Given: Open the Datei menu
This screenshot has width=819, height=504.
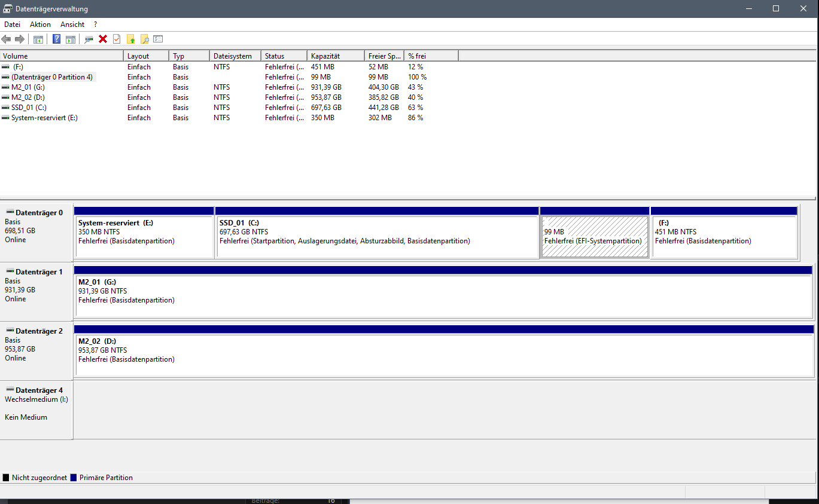Looking at the screenshot, I should [x=12, y=25].
